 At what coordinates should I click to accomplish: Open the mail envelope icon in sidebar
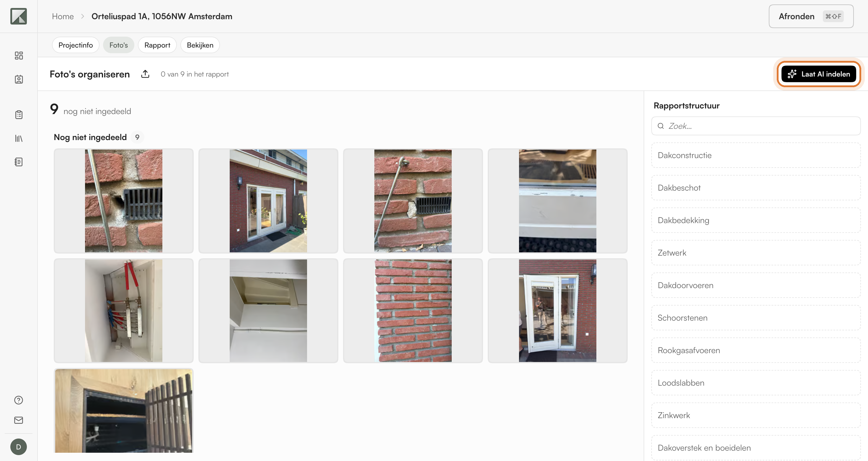point(19,420)
